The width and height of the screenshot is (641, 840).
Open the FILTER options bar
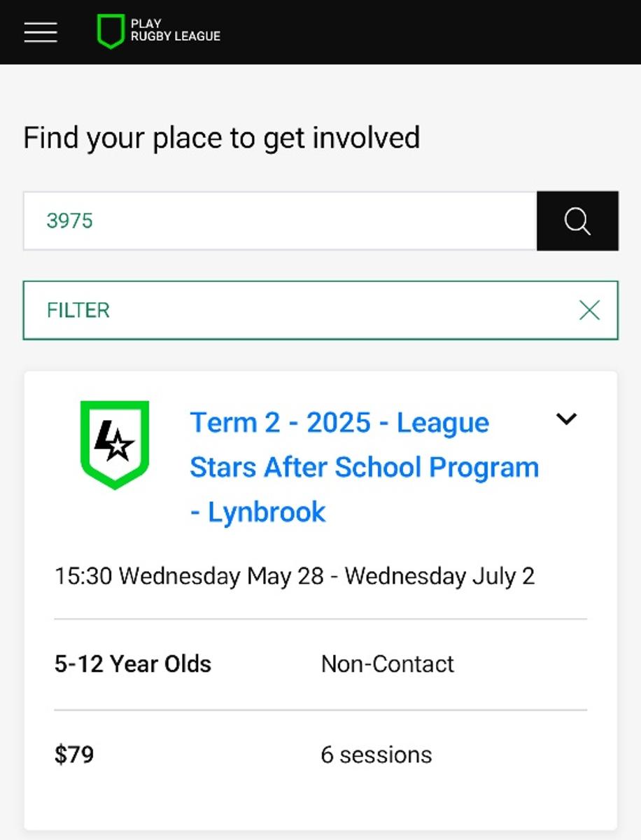[x=320, y=310]
